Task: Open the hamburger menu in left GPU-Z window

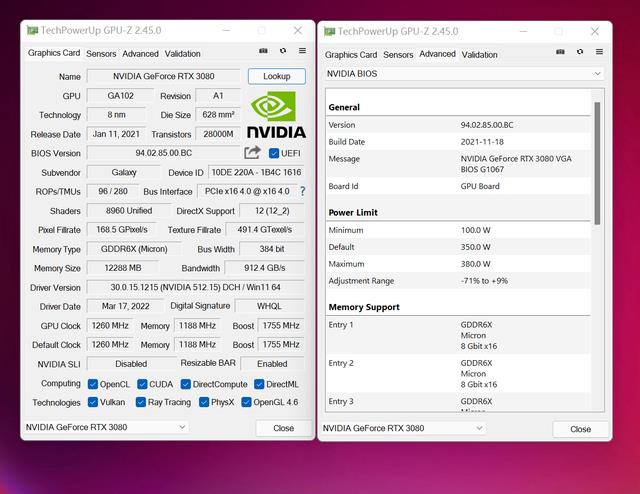Action: (x=302, y=51)
